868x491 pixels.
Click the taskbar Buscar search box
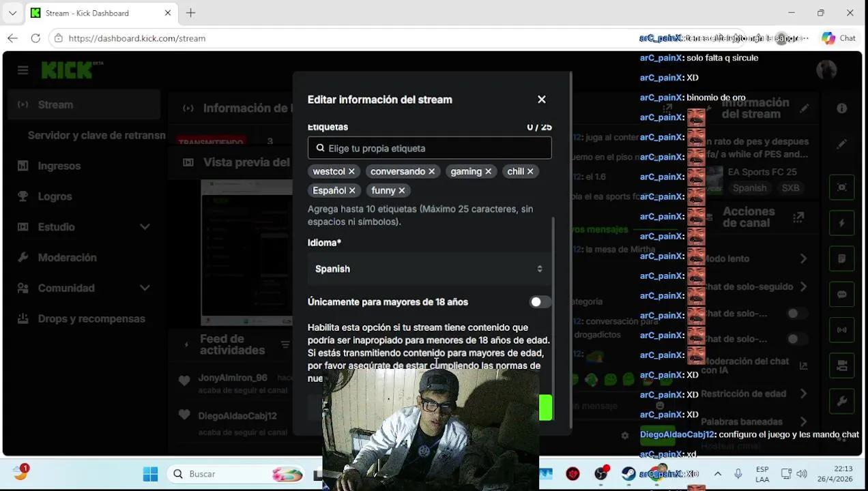237,474
